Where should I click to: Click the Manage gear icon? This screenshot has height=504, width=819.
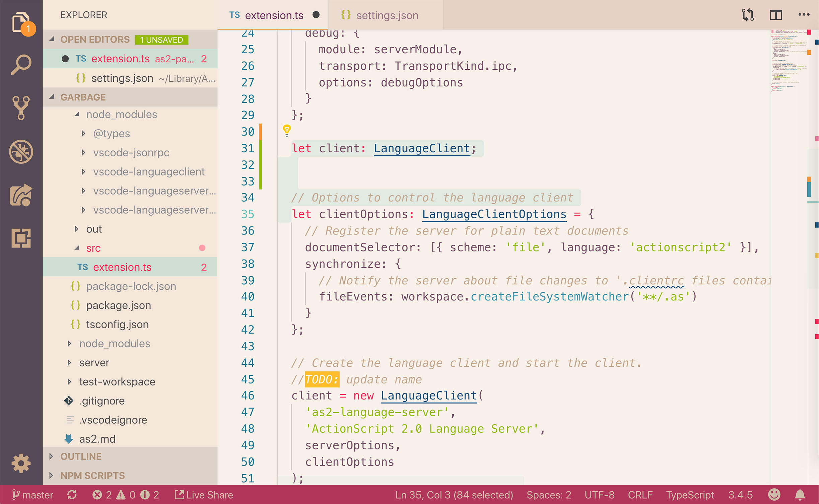pos(21,463)
